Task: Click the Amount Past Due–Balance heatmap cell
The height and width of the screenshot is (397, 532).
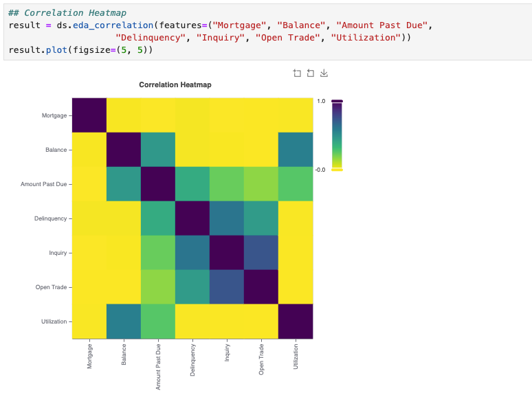Action: (124, 184)
